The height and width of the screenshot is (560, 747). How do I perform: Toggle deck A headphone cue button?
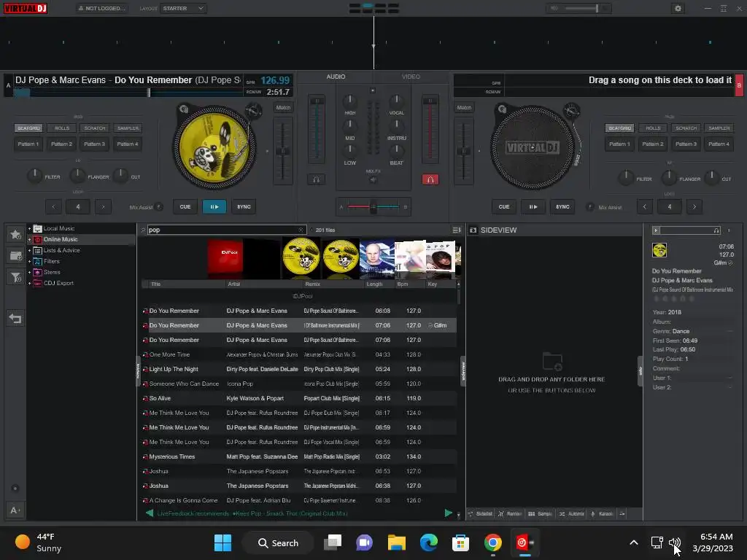coord(316,179)
